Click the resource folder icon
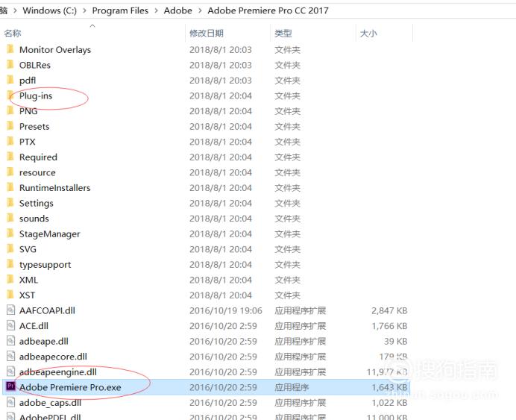516x420 pixels. pos(10,172)
